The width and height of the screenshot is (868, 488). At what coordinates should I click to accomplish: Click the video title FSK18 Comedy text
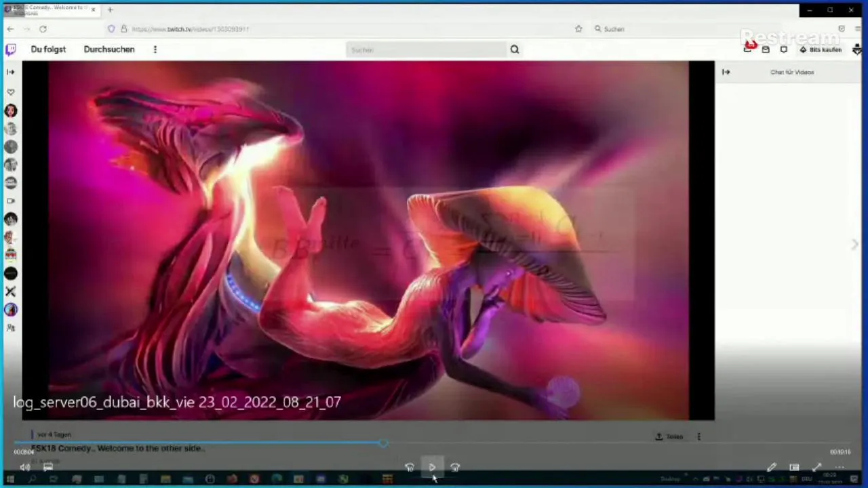(x=117, y=448)
